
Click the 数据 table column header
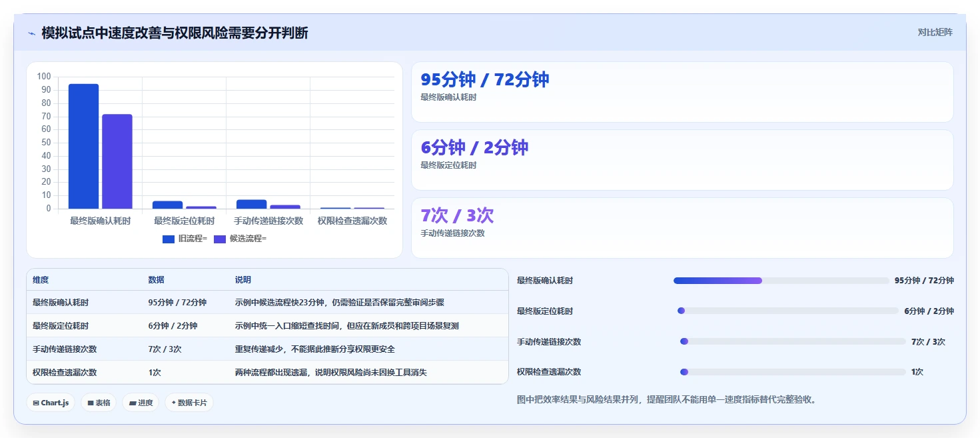(156, 280)
